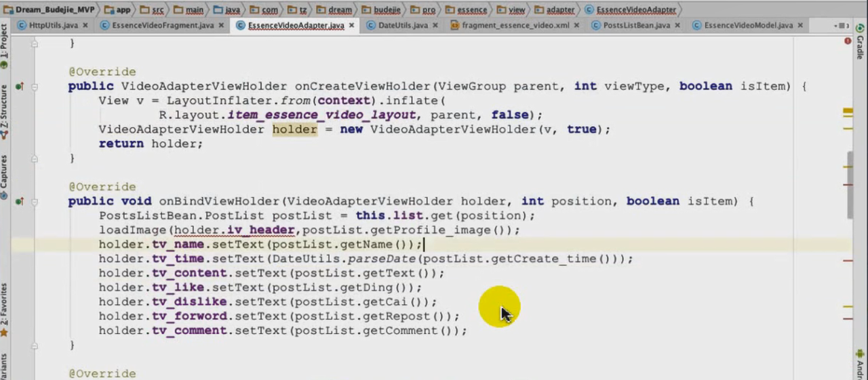This screenshot has height=380, width=868.
Task: Close the HttpUtils.java tab
Action: (x=84, y=26)
